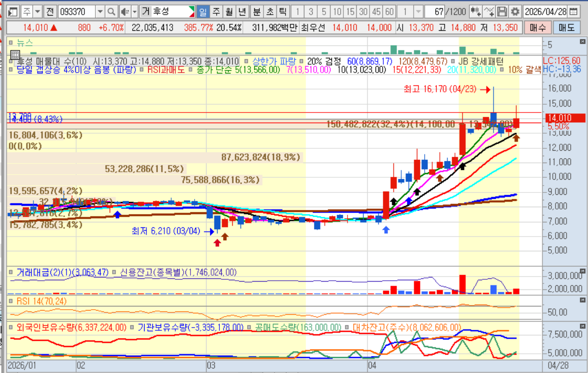588x373 pixels.
Task: Expand the 주 type dropdown arrow
Action: pyautogui.click(x=38, y=11)
